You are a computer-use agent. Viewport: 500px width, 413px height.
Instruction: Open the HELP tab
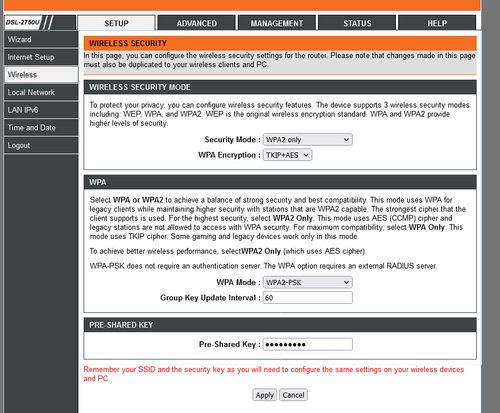437,23
